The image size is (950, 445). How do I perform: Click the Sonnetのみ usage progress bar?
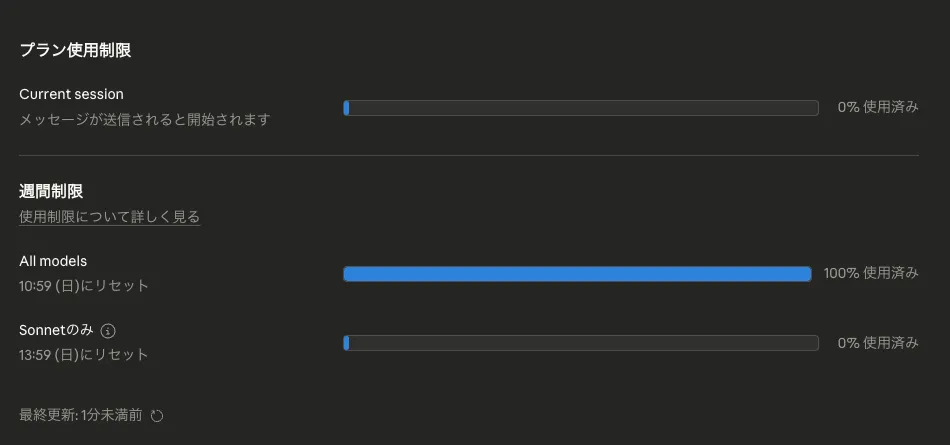pyautogui.click(x=580, y=343)
